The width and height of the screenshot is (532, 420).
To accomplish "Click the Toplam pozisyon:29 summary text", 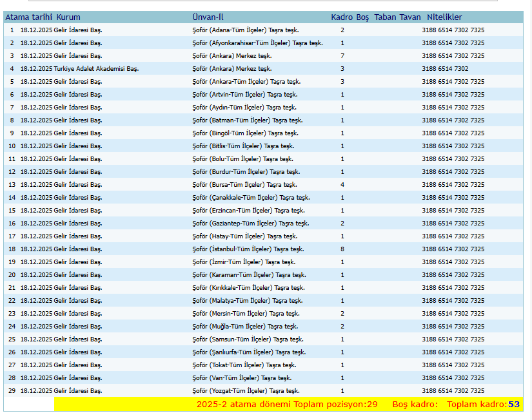I will (335, 405).
